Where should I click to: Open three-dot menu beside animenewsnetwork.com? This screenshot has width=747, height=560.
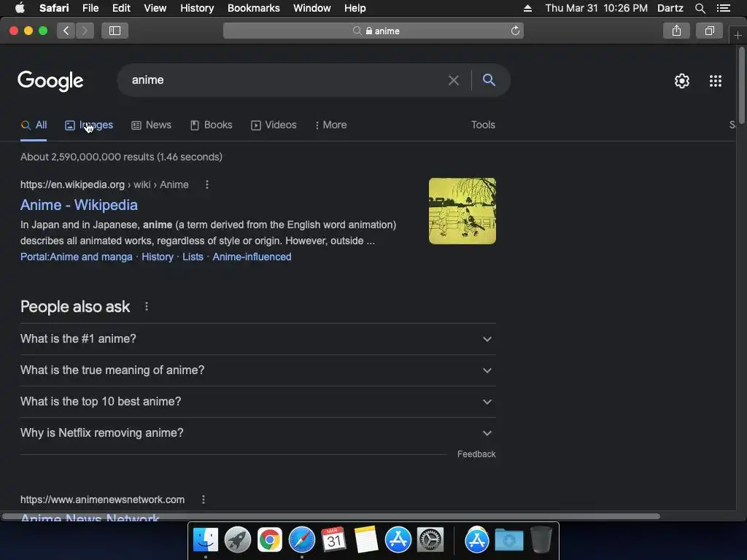pyautogui.click(x=204, y=499)
